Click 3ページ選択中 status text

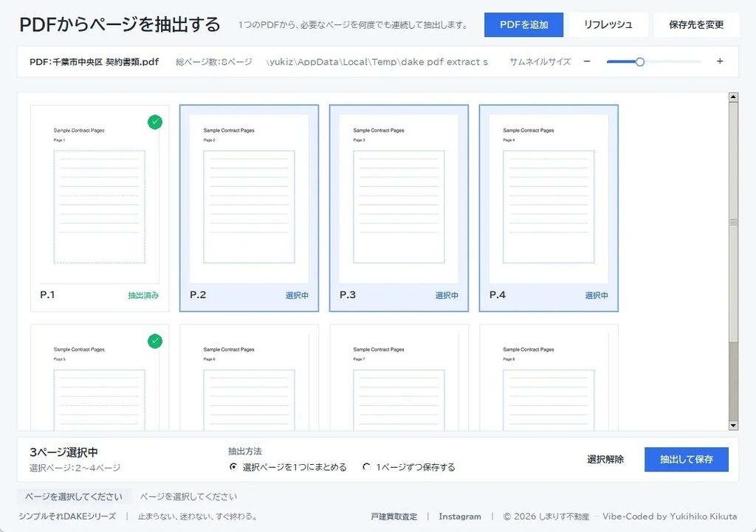(x=63, y=452)
